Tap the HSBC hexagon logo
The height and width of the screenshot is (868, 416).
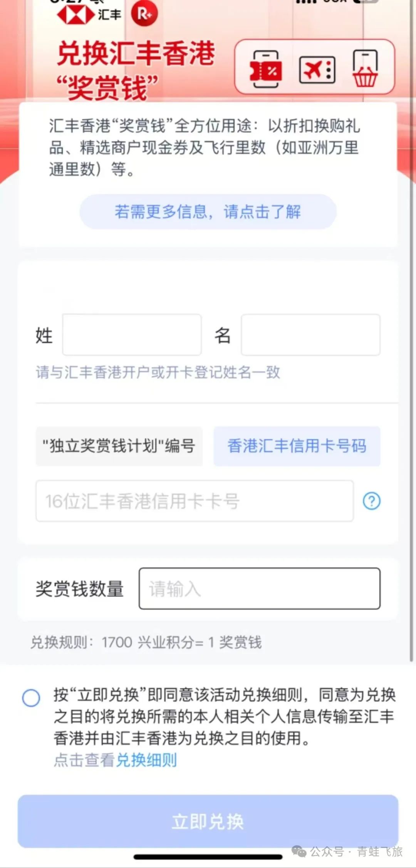[x=75, y=15]
